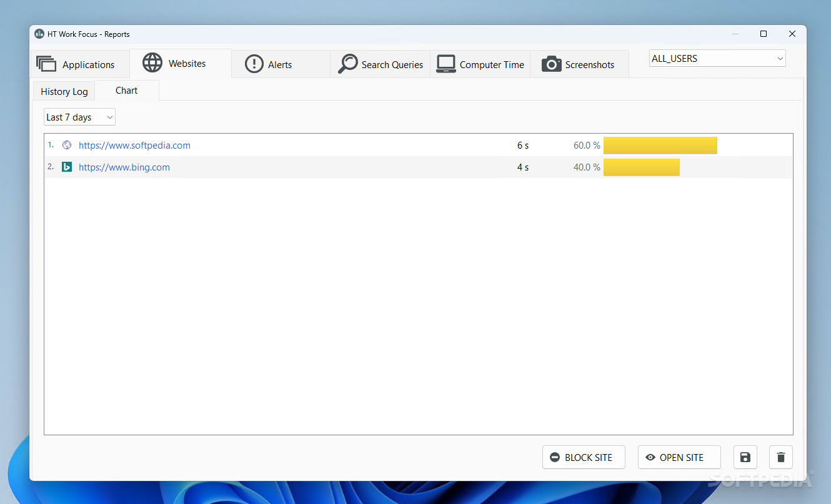
Task: Click the OPEN SITE button
Action: [x=679, y=457]
